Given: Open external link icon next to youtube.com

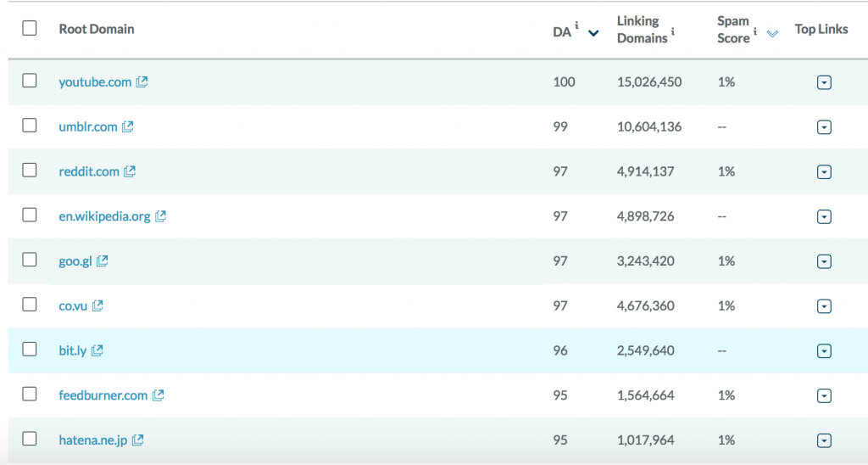Looking at the screenshot, I should coord(142,82).
